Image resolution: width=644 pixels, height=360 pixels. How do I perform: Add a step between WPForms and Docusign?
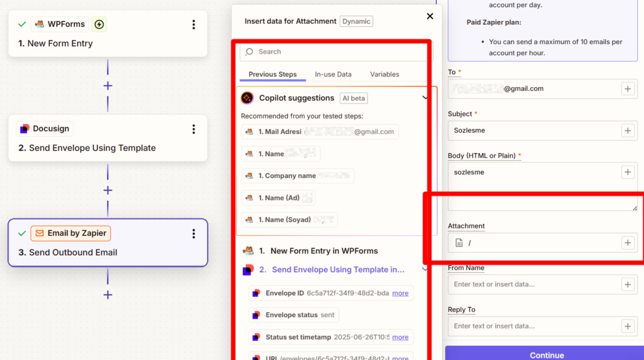[108, 86]
